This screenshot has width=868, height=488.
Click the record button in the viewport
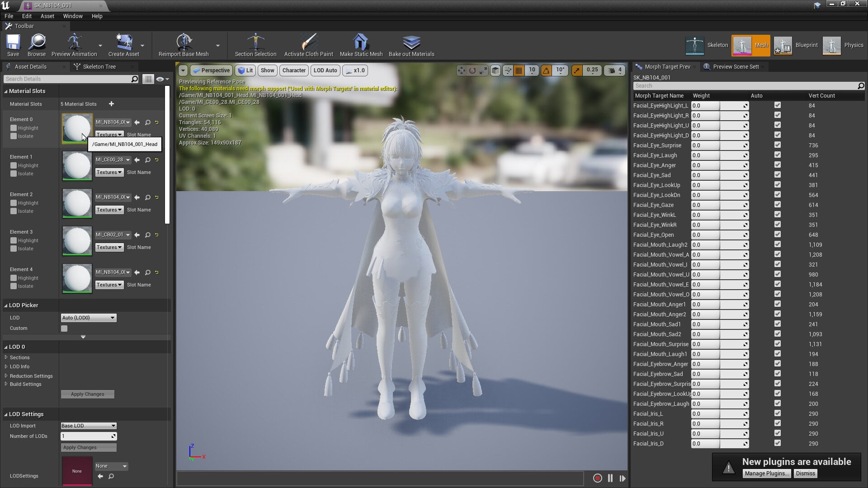(x=597, y=478)
